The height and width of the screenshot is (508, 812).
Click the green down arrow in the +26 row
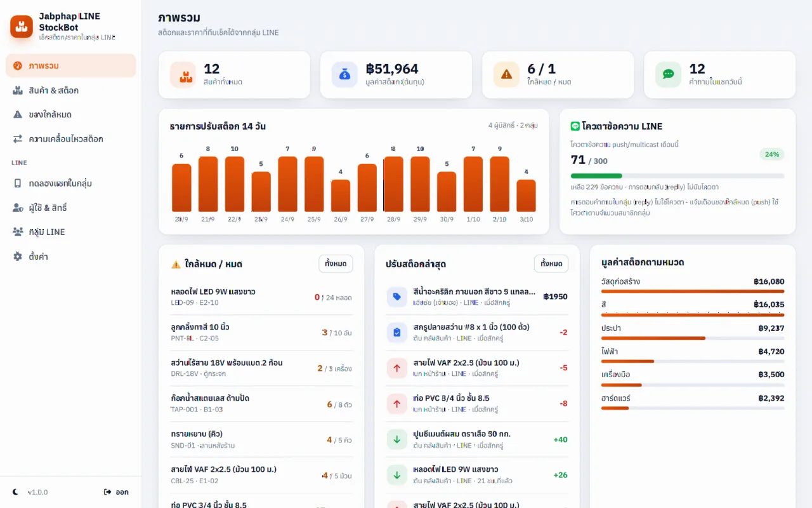[x=397, y=474]
